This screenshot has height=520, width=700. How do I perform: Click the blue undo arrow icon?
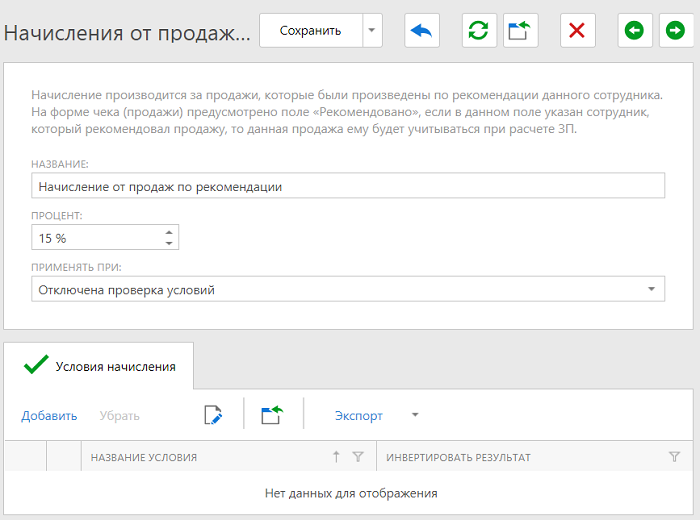pos(422,30)
